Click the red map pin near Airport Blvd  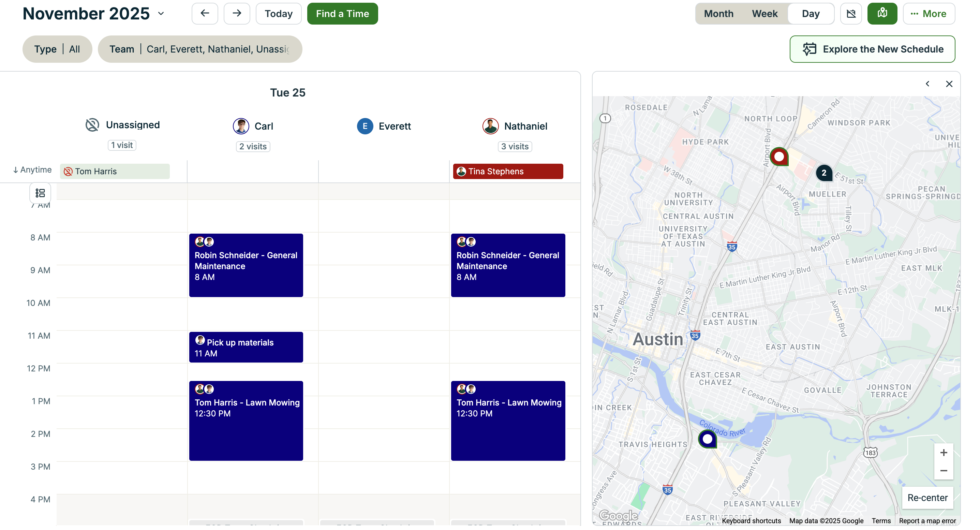pyautogui.click(x=779, y=157)
